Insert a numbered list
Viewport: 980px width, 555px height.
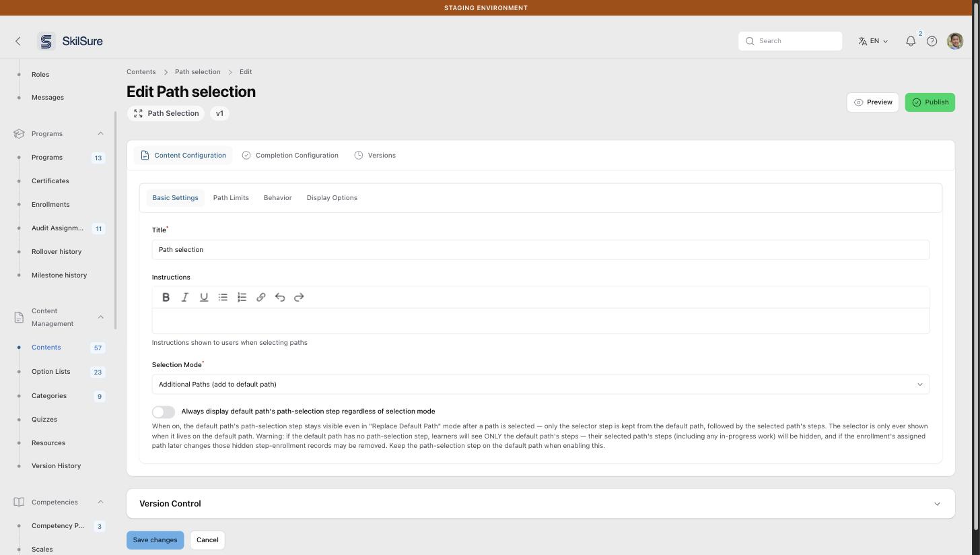[242, 297]
